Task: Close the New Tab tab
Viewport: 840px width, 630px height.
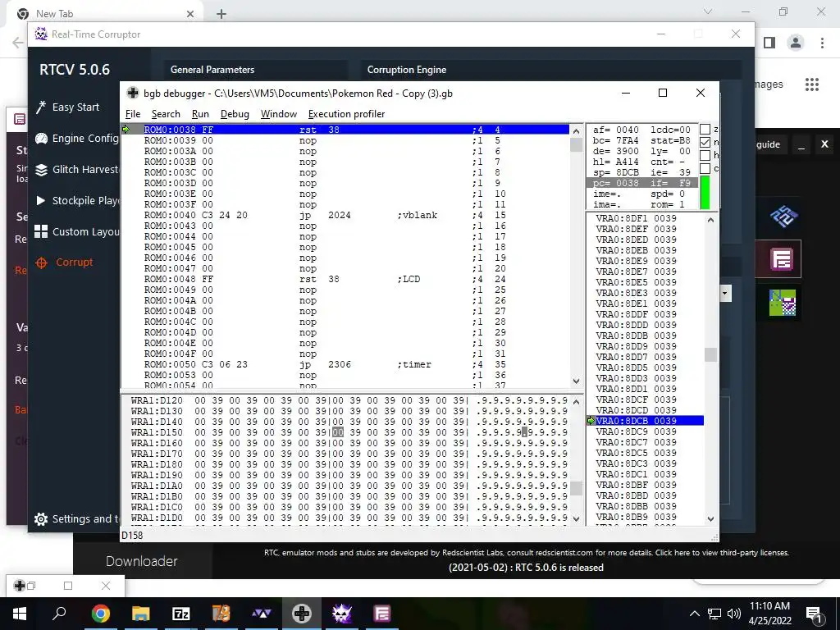Action: 190,14
